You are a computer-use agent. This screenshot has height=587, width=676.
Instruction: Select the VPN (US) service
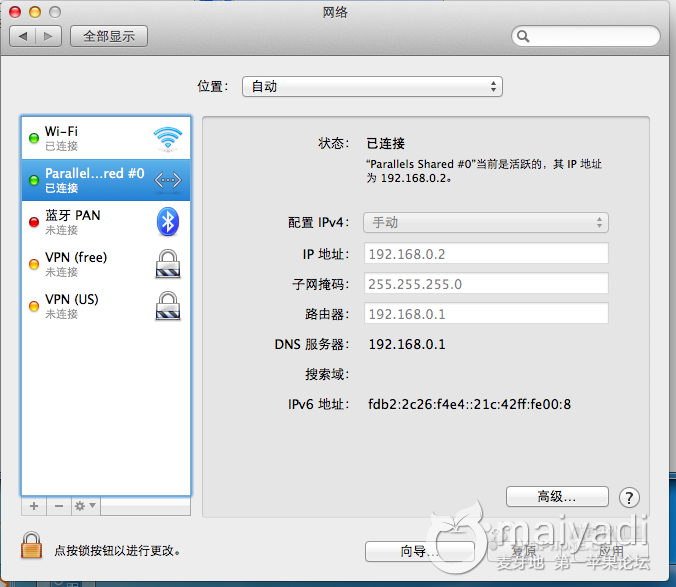click(106, 306)
